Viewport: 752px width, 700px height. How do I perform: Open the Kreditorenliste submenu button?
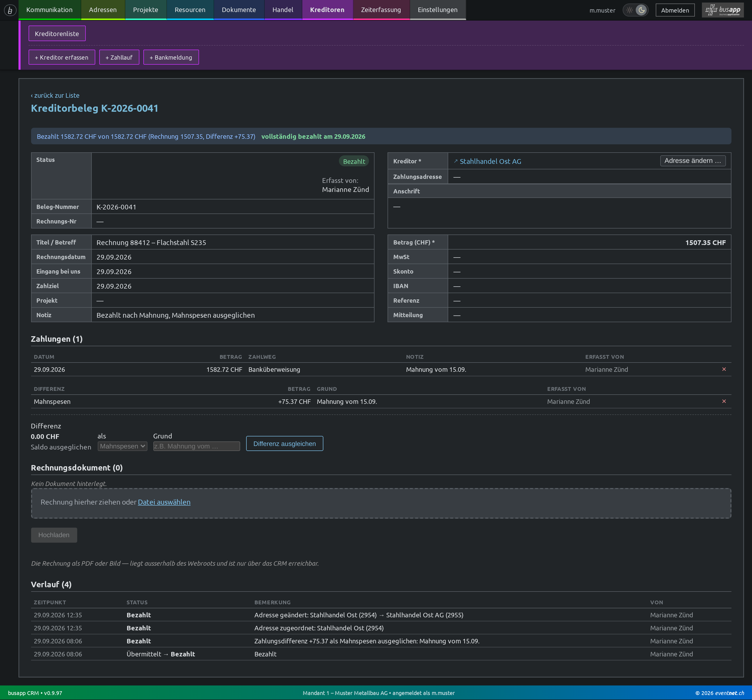(57, 34)
